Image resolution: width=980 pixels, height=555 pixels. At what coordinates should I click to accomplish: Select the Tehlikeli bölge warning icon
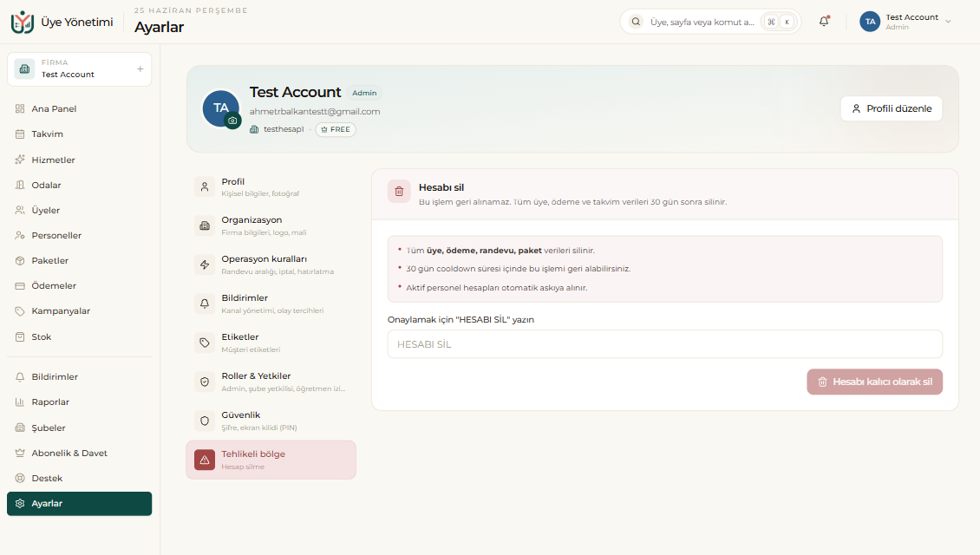coord(205,460)
